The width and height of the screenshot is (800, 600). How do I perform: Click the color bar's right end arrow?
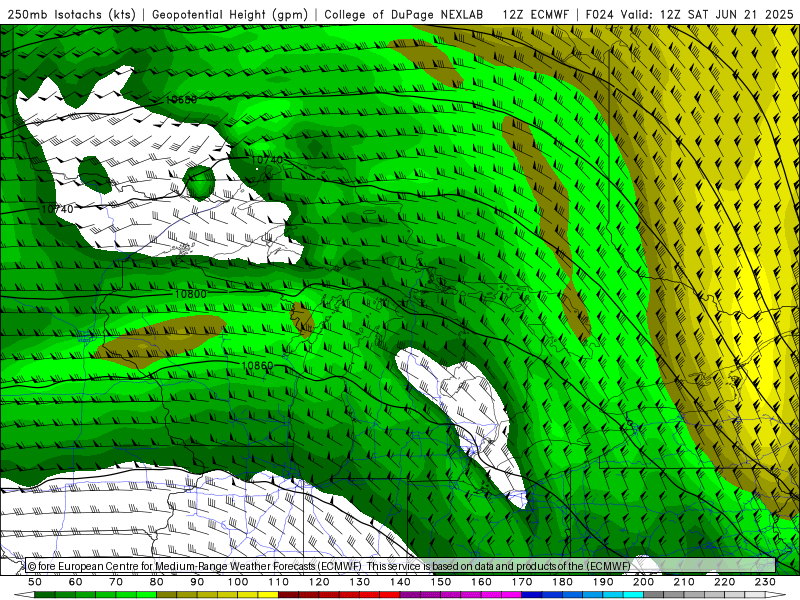click(x=776, y=595)
